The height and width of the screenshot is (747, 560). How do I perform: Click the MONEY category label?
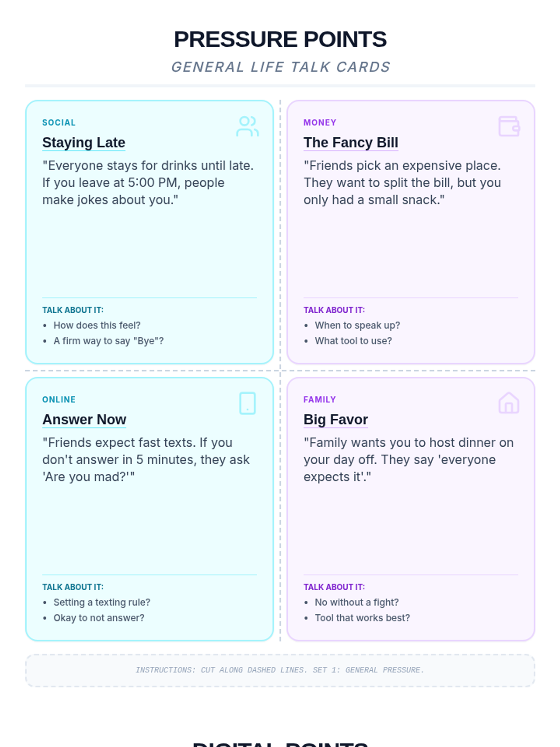coord(320,122)
